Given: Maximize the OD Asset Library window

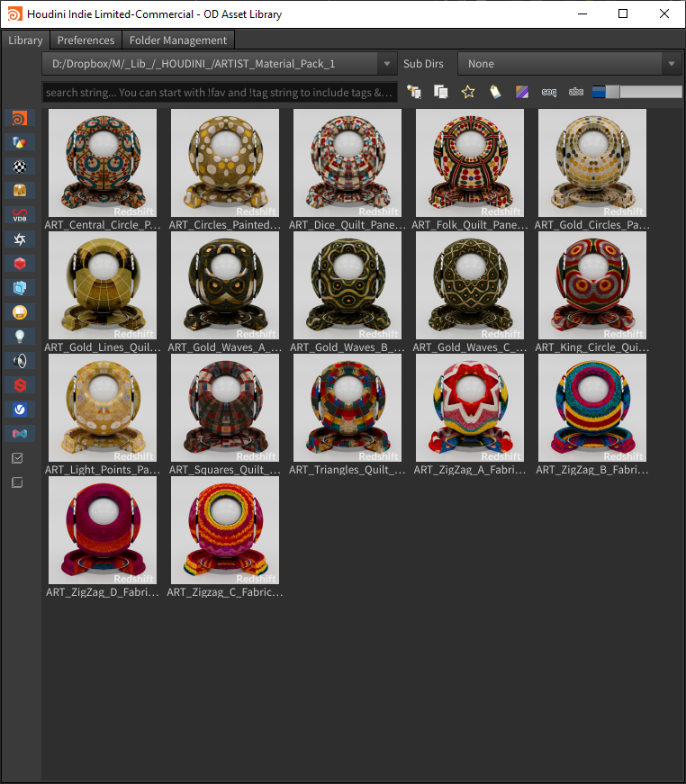Looking at the screenshot, I should pyautogui.click(x=623, y=14).
